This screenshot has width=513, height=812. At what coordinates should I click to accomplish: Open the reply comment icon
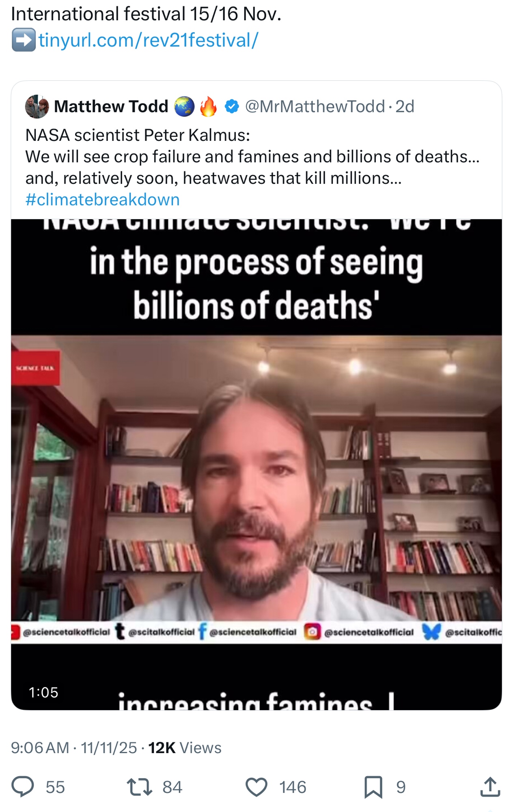pyautogui.click(x=22, y=787)
